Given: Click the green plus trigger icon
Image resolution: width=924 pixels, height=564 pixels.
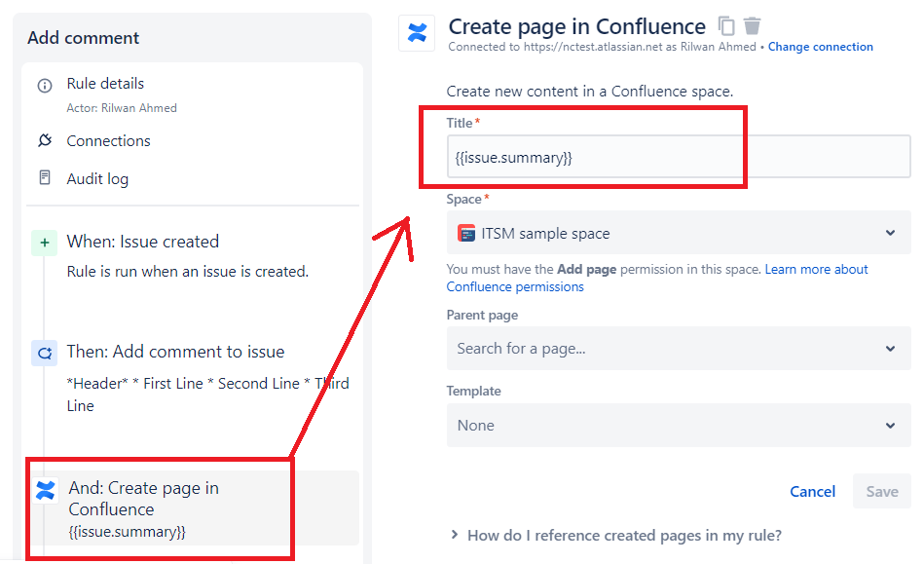Looking at the screenshot, I should [44, 243].
